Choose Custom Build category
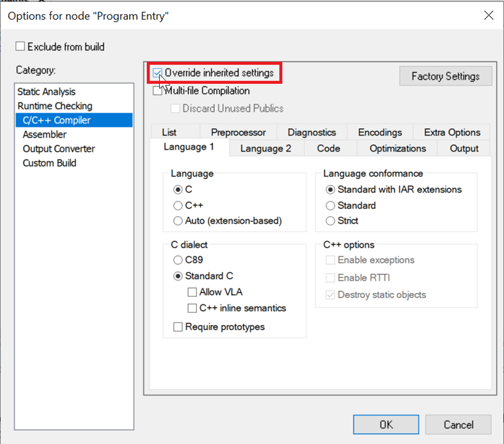The image size is (504, 444). (49, 163)
